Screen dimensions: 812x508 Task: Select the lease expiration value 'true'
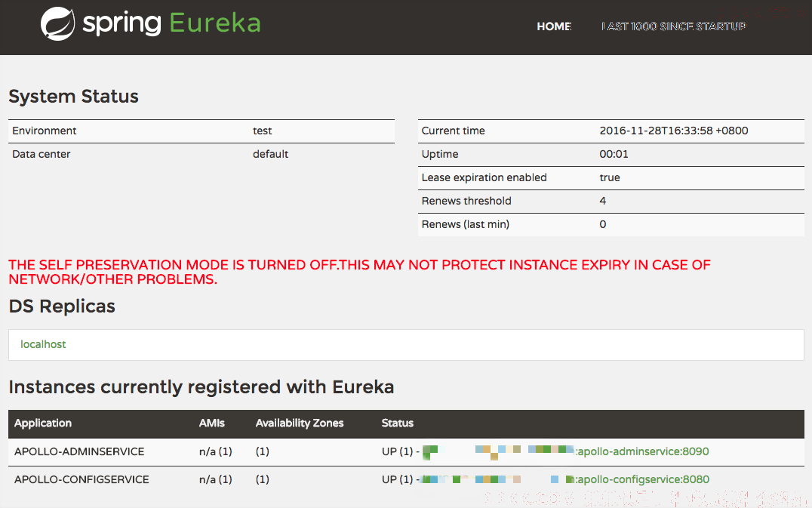coord(610,177)
